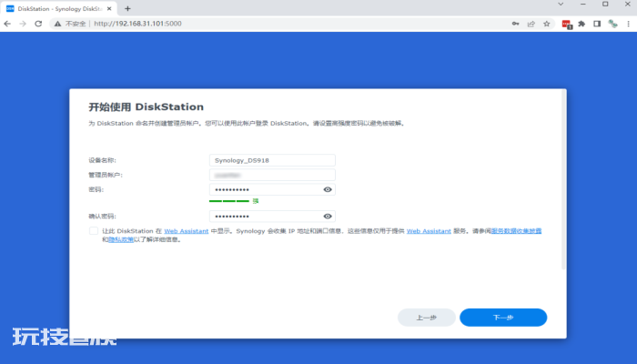The height and width of the screenshot is (364, 637).
Task: Open the green profile extension icon
Action: (x=612, y=24)
